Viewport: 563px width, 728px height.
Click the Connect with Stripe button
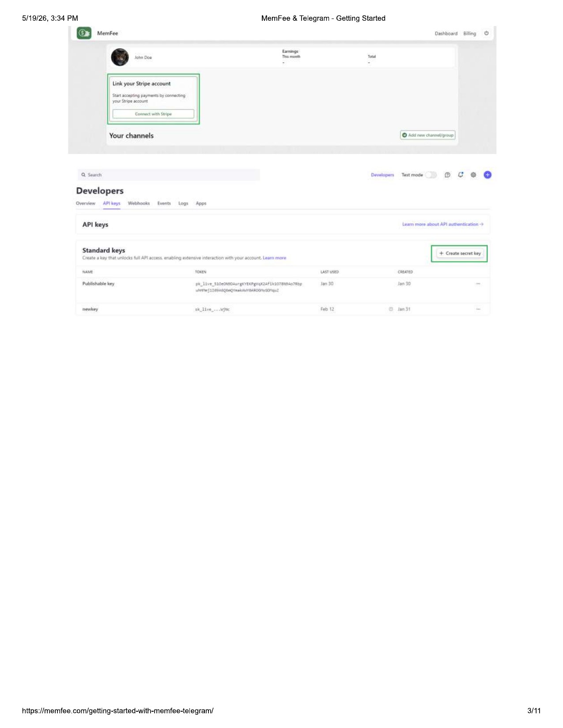[x=153, y=114]
